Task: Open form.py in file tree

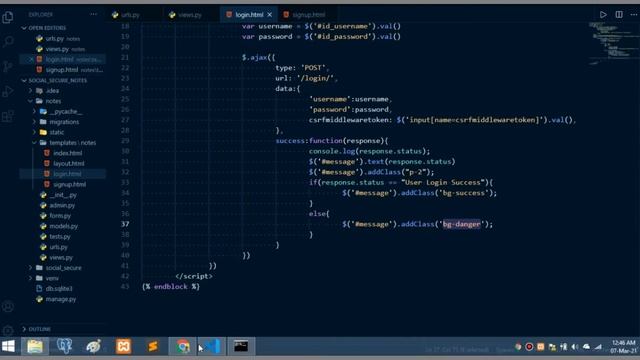Action: (60, 216)
